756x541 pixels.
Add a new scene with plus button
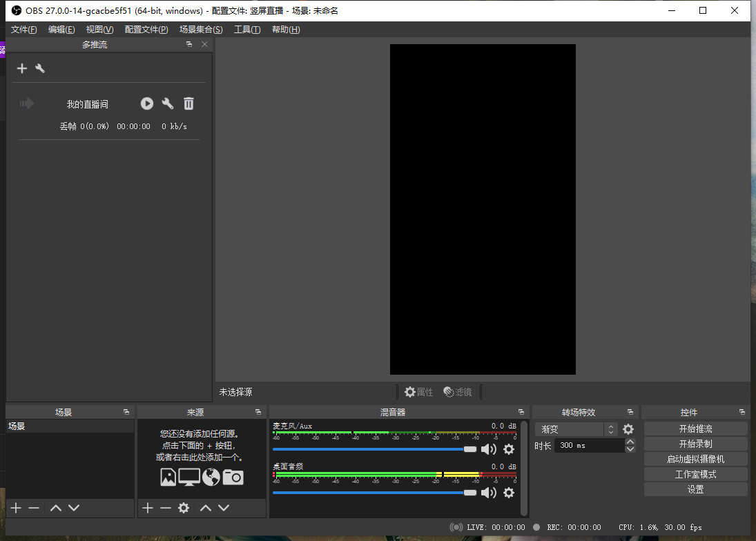pos(16,508)
